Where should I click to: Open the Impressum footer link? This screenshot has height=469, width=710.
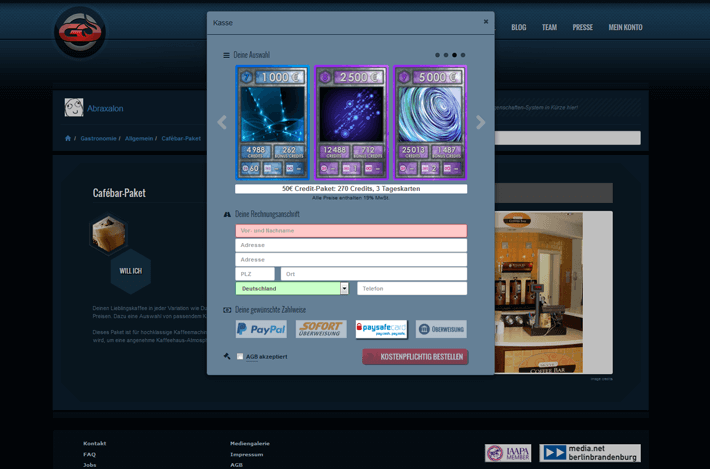[247, 454]
